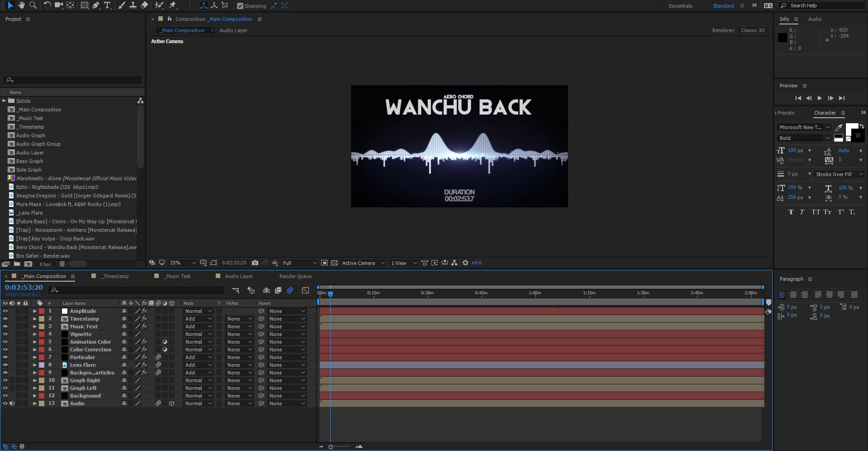Select the Pen tool
The width and height of the screenshot is (868, 451).
point(96,5)
